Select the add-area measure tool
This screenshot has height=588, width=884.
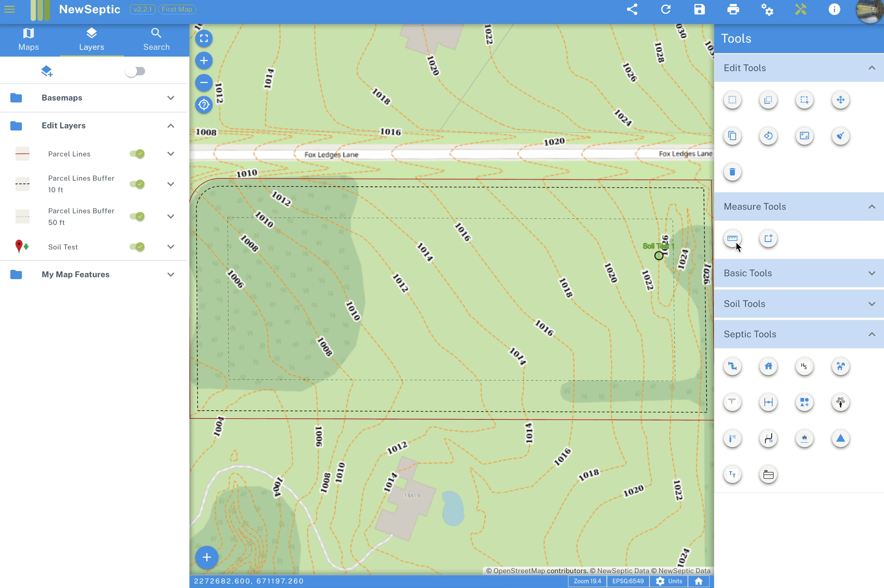(x=768, y=238)
